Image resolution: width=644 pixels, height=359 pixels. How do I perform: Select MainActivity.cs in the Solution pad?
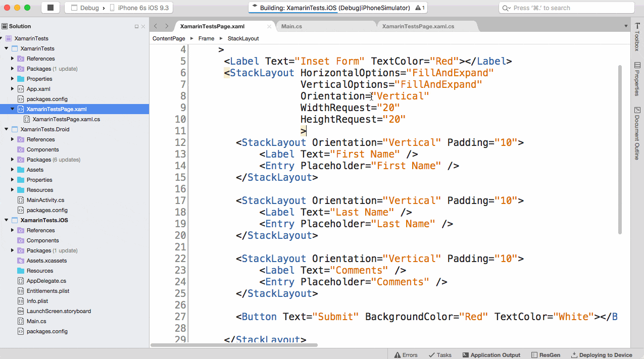click(45, 200)
